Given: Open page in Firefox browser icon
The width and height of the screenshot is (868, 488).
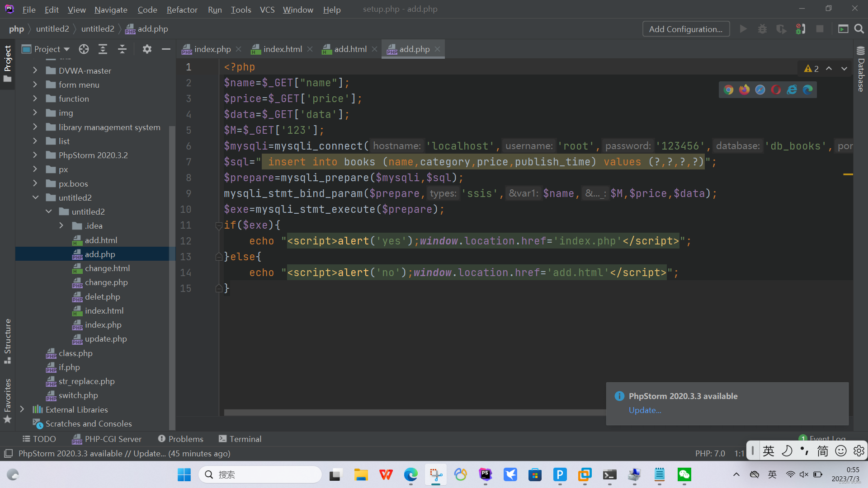Looking at the screenshot, I should 744,90.
